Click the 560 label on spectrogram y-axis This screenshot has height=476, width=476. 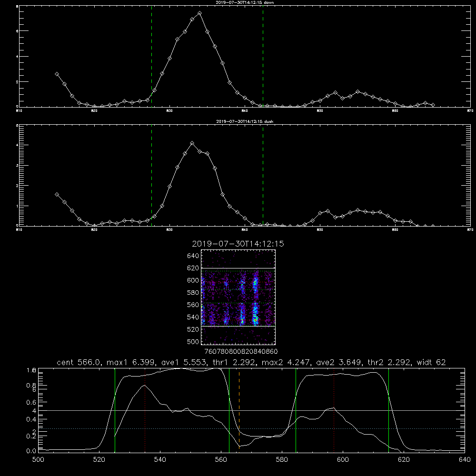click(x=193, y=305)
